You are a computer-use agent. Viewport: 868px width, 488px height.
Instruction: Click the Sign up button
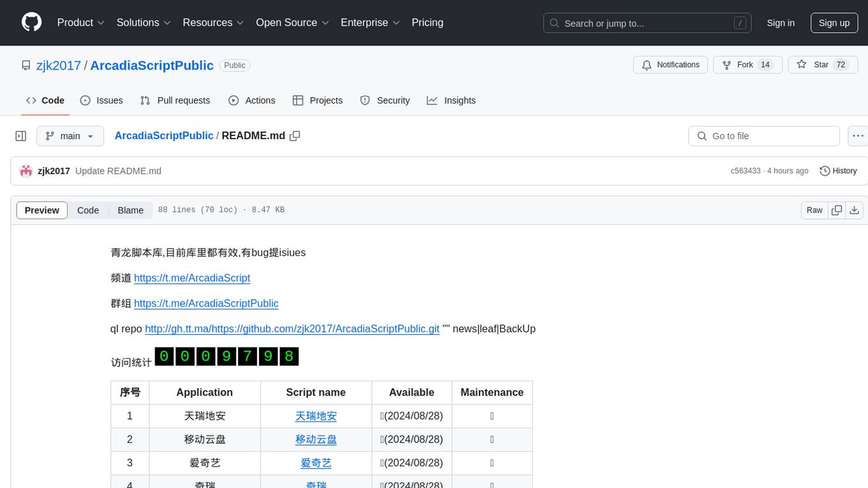pos(834,23)
